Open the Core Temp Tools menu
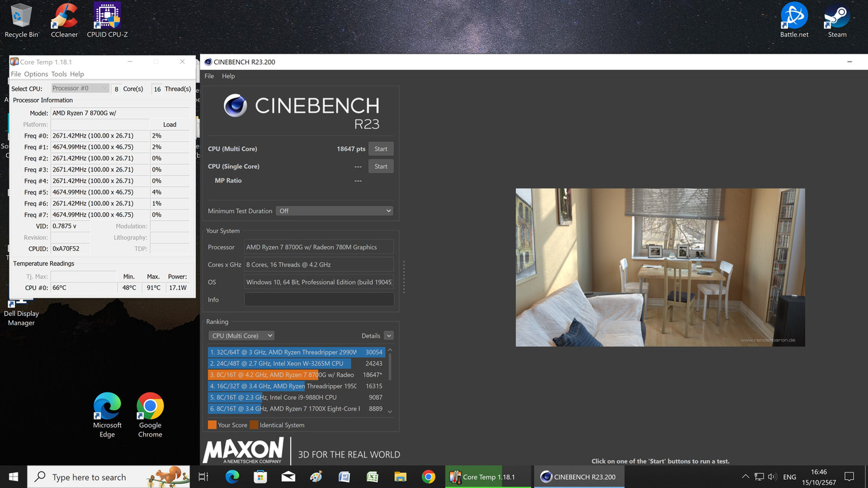This screenshot has width=868, height=488. click(x=59, y=74)
